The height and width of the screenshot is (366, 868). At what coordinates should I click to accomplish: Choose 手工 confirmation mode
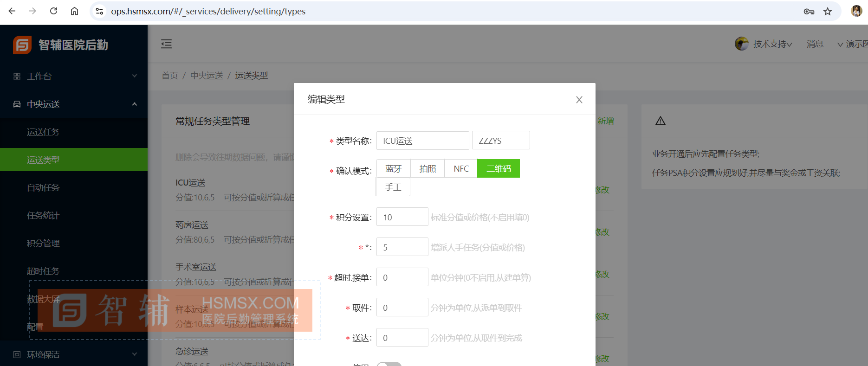pyautogui.click(x=393, y=187)
